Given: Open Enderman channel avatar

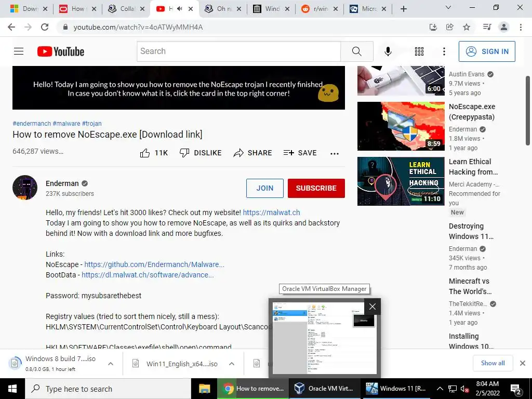Looking at the screenshot, I should coord(25,187).
